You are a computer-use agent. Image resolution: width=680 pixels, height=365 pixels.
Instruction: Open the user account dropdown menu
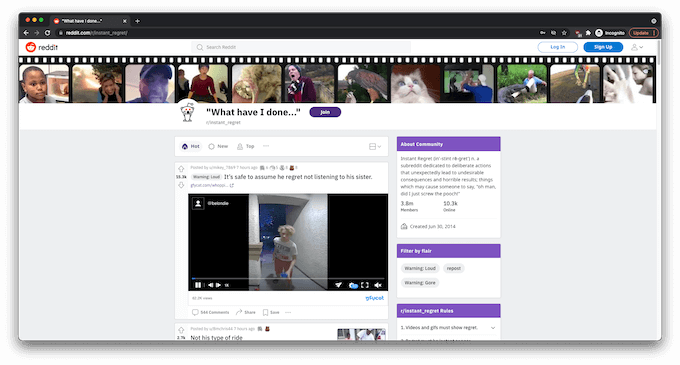pyautogui.click(x=637, y=47)
